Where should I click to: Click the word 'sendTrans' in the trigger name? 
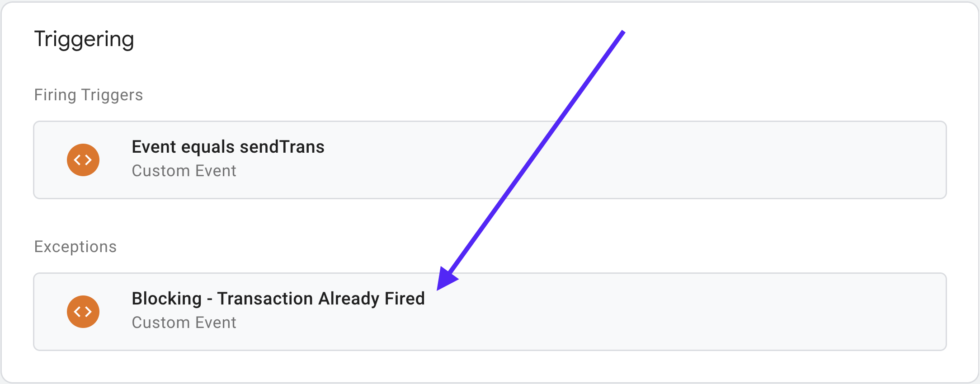[282, 147]
